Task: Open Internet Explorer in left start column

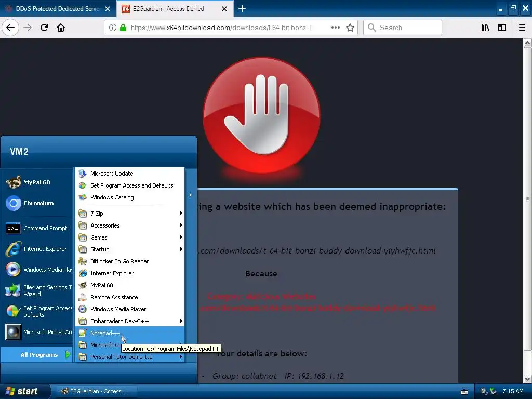Action: (x=37, y=249)
